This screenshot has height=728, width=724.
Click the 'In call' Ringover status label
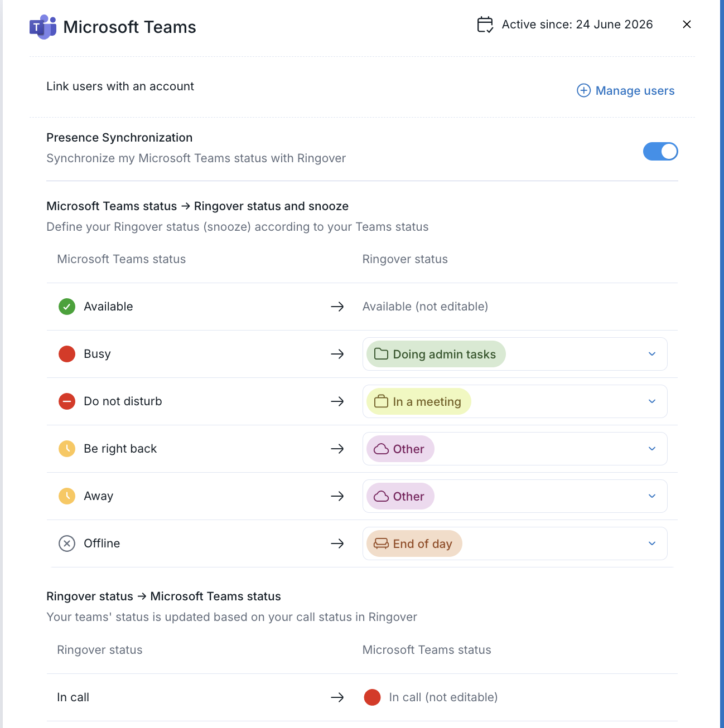[73, 697]
